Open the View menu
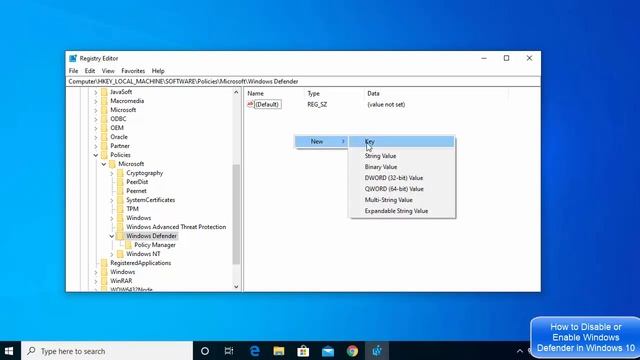This screenshot has height=360, width=640. [x=108, y=71]
